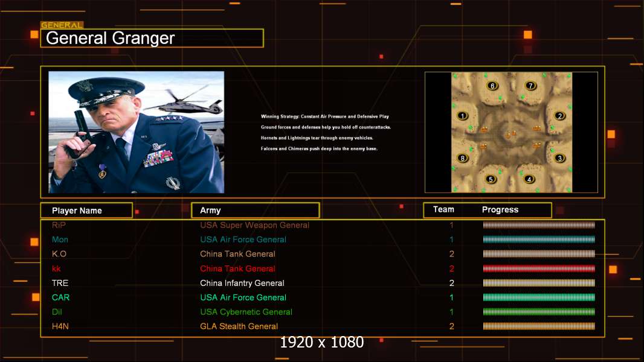The image size is (644, 362).
Task: Select player name TRE
Action: (60, 283)
